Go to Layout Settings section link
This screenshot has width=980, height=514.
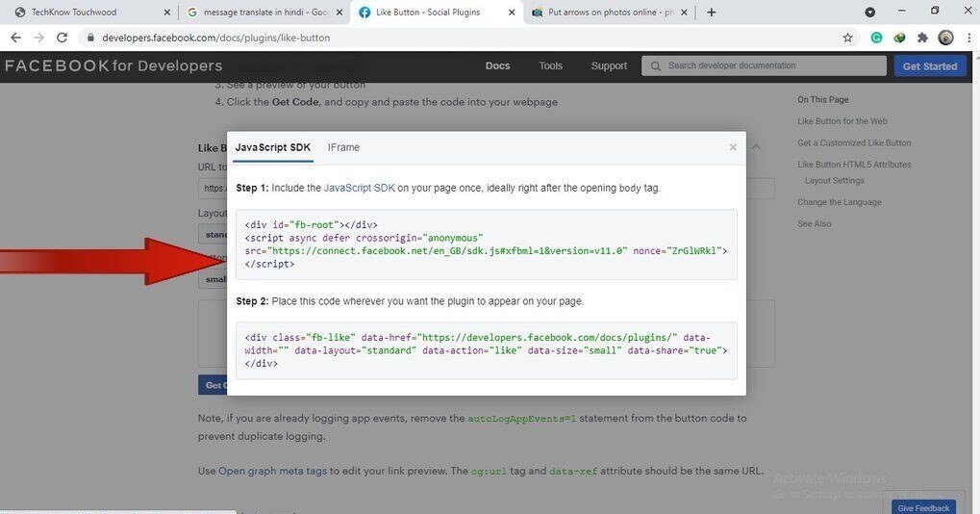835,180
